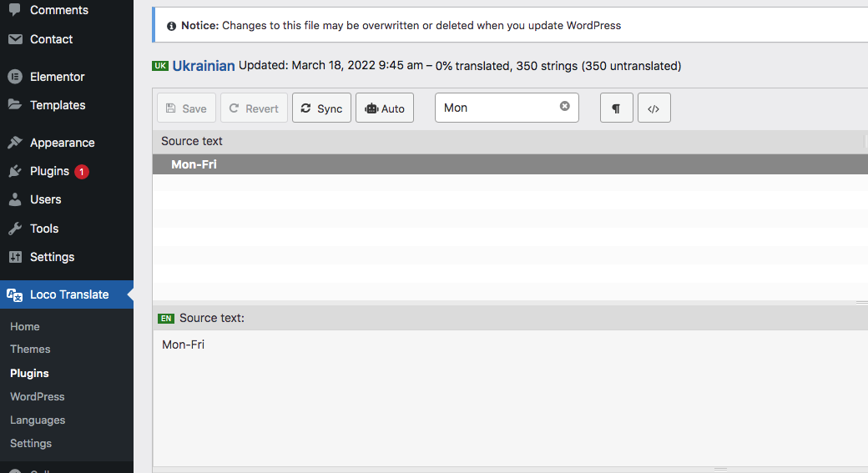The image size is (868, 473).
Task: Open the Users menu
Action: (45, 199)
